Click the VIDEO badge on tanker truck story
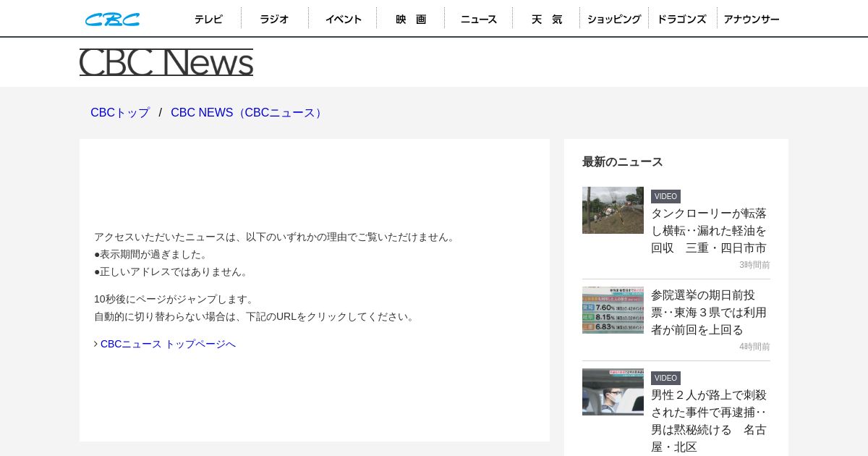Screen dimensions: 868x456 [x=665, y=196]
